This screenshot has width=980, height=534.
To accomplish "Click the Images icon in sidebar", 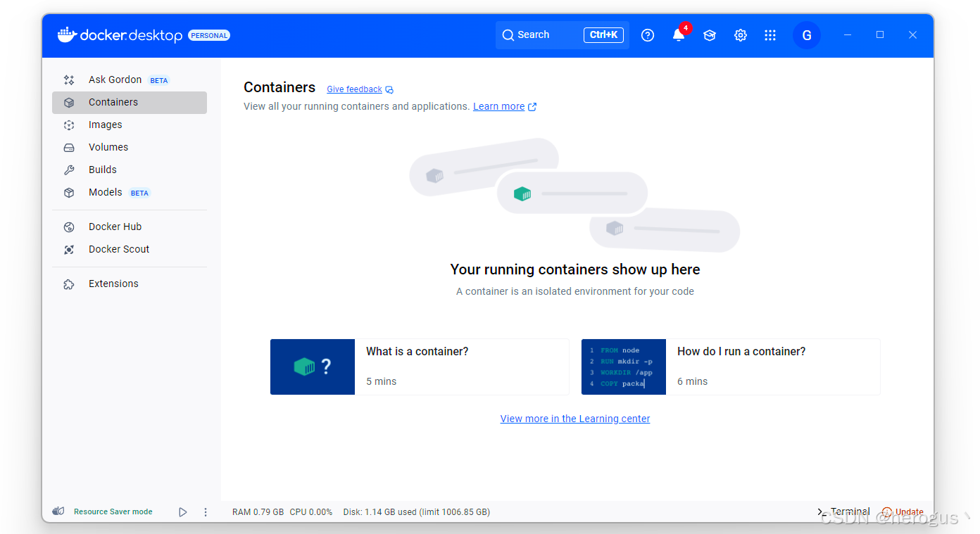I will click(69, 125).
